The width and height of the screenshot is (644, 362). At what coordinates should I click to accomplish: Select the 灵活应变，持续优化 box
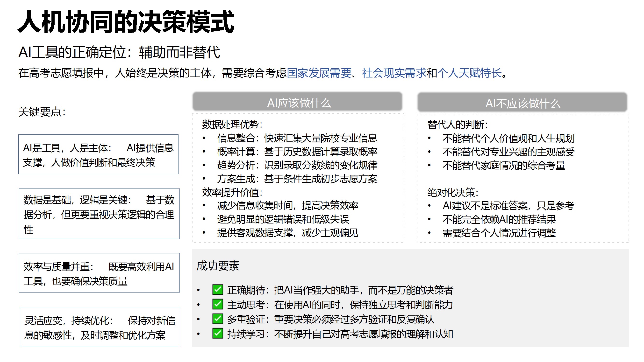(100, 327)
